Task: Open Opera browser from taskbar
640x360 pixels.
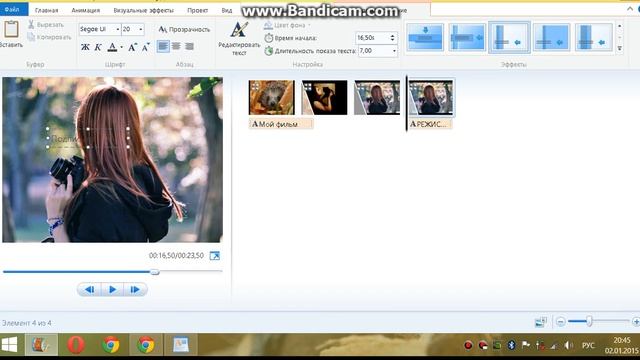Action: tap(76, 345)
